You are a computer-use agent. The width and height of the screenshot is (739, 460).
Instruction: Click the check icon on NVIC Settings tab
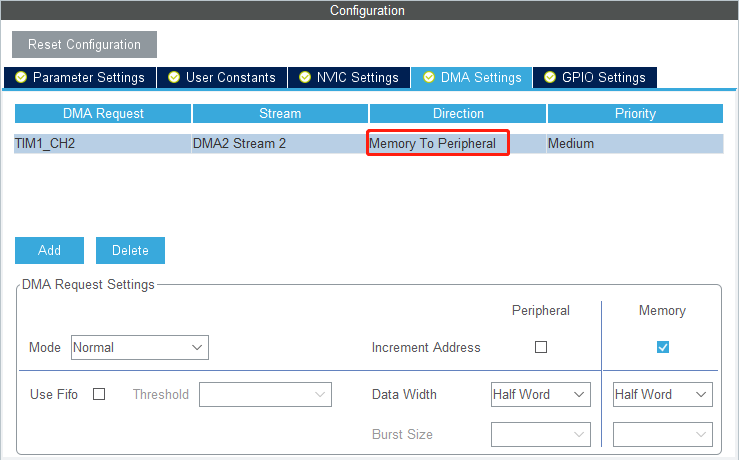click(x=305, y=77)
